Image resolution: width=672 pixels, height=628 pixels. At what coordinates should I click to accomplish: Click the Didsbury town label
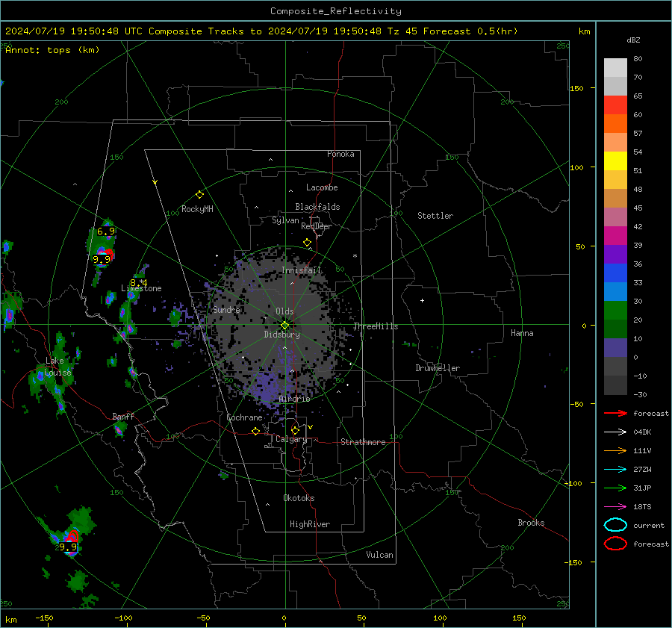[281, 335]
